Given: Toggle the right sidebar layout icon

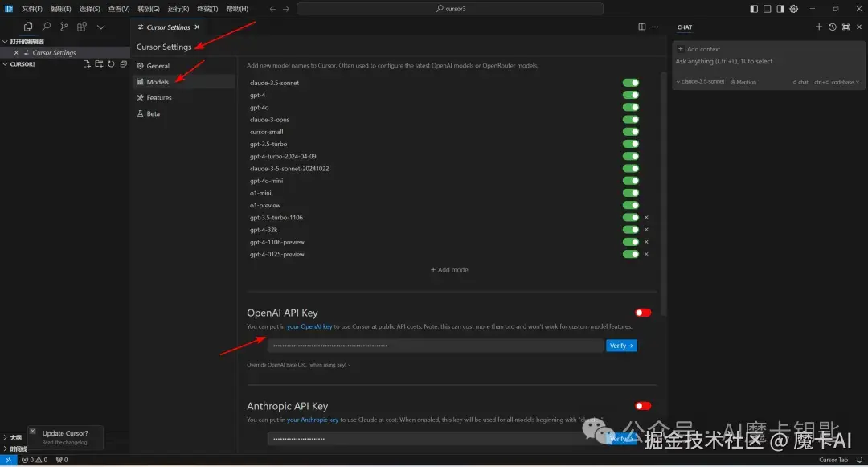Looking at the screenshot, I should click(780, 9).
